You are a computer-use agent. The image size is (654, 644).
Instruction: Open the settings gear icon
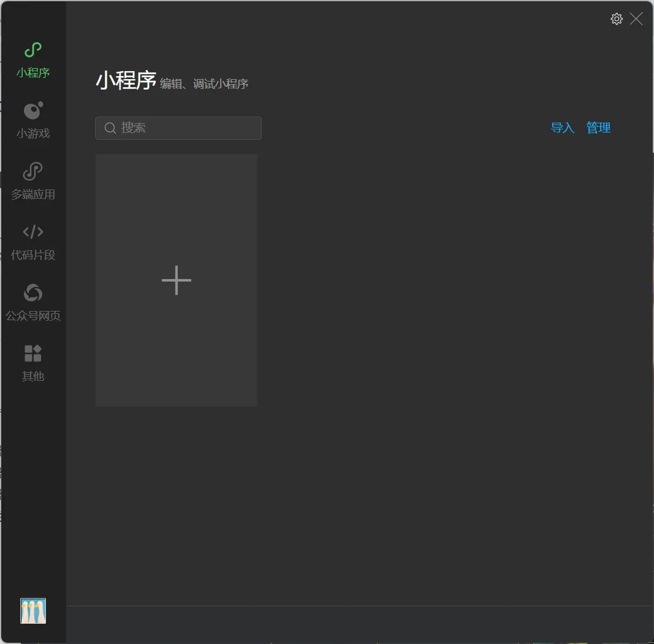[617, 19]
